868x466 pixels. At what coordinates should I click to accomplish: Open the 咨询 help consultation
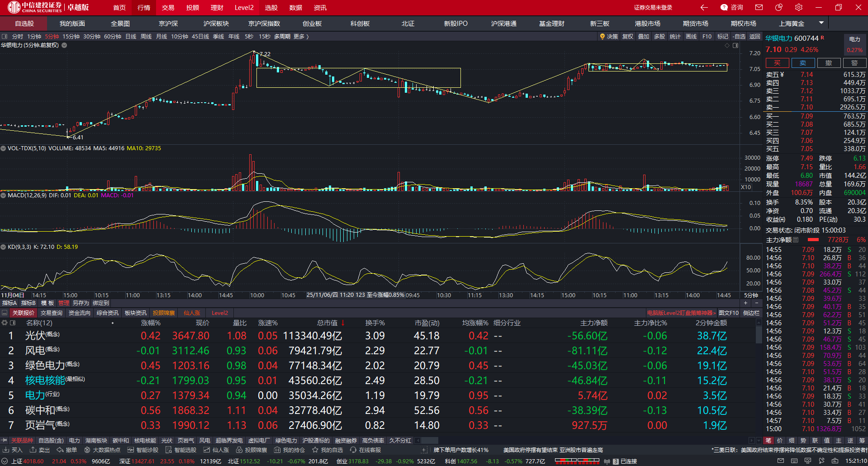(731, 7)
